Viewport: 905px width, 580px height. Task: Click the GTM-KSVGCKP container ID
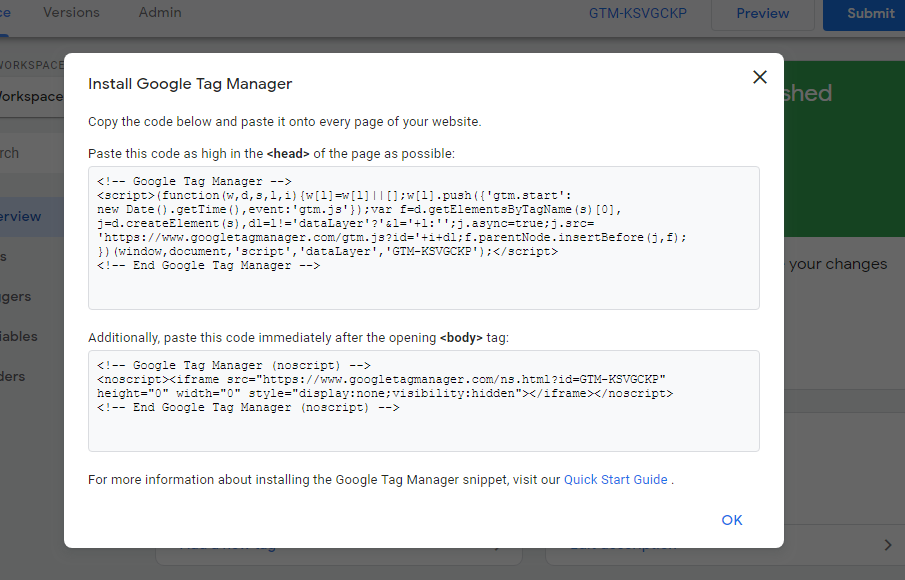click(638, 13)
